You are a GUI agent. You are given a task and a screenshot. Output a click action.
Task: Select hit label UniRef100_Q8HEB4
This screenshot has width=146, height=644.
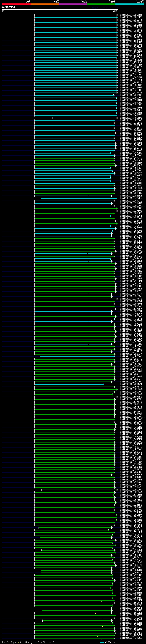click(131, 143)
